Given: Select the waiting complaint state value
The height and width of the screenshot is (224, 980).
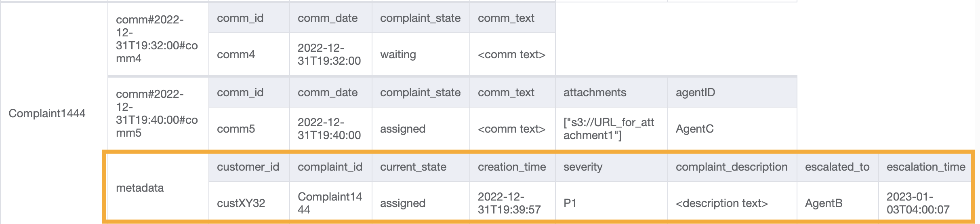Looking at the screenshot, I should tap(398, 55).
